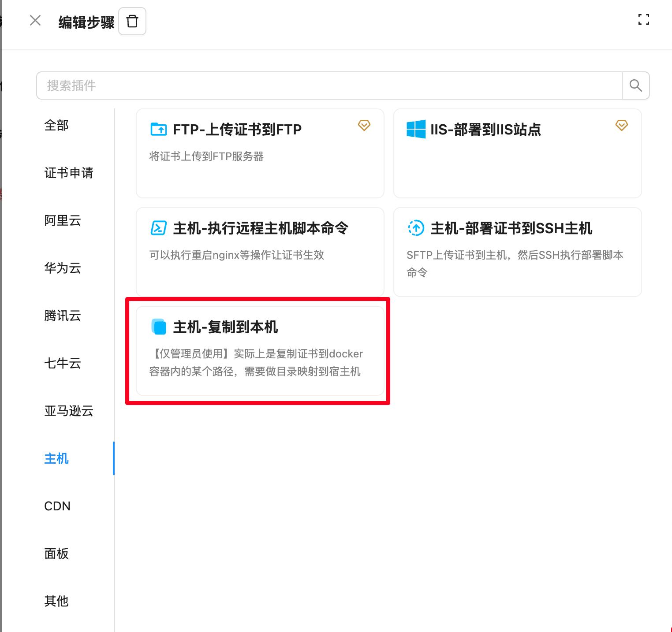Screen dimensions: 672x632
Task: Open the 阿里云 plugin category
Action: click(63, 221)
